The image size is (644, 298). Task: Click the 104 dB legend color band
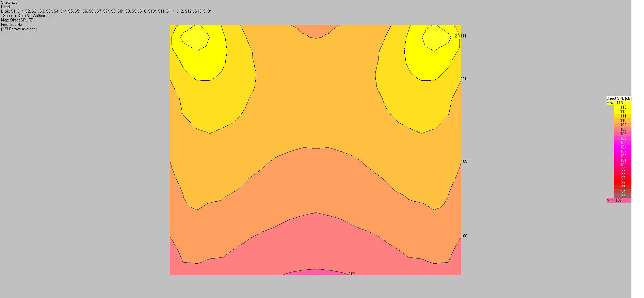(x=623, y=147)
